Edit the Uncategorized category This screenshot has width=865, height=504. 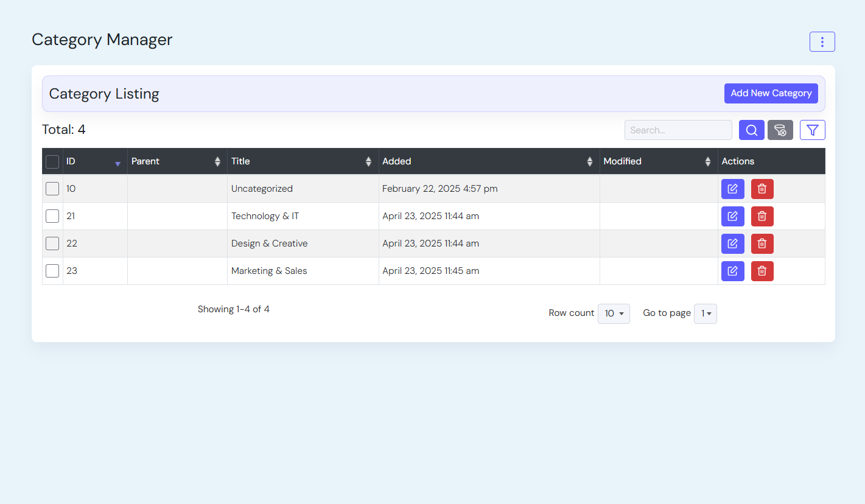click(732, 189)
